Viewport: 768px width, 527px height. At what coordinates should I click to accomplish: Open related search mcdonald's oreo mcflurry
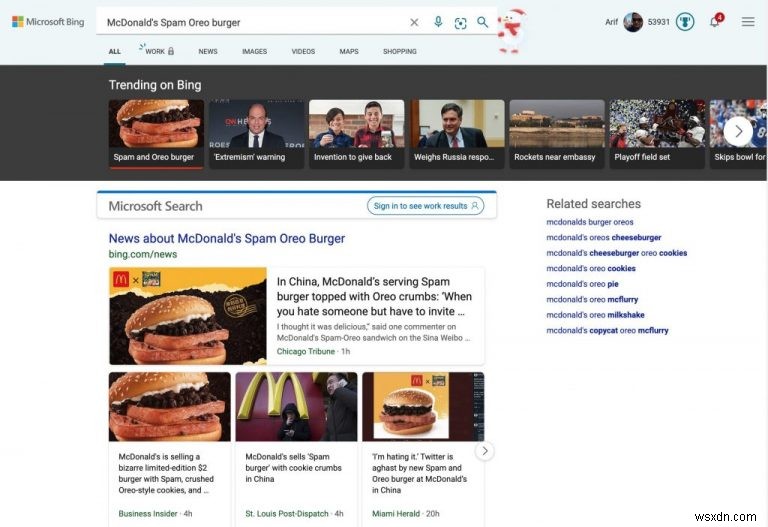pos(592,300)
